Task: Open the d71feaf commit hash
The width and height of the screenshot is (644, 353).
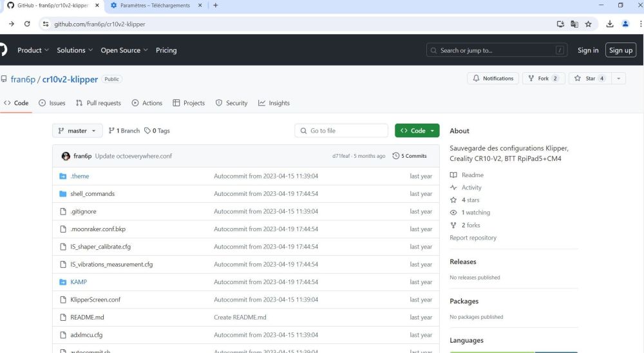Action: (x=341, y=156)
